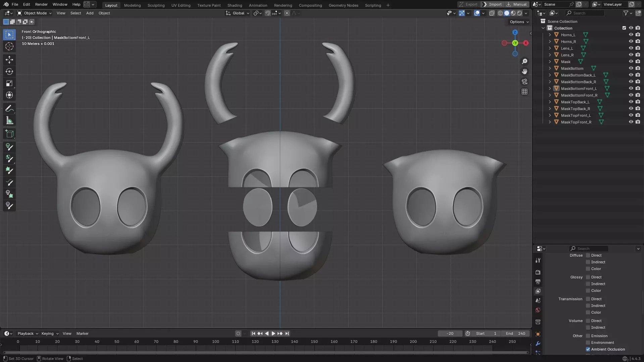Viewport: 644px width, 362px height.
Task: Jump to the last frame
Action: click(x=287, y=333)
